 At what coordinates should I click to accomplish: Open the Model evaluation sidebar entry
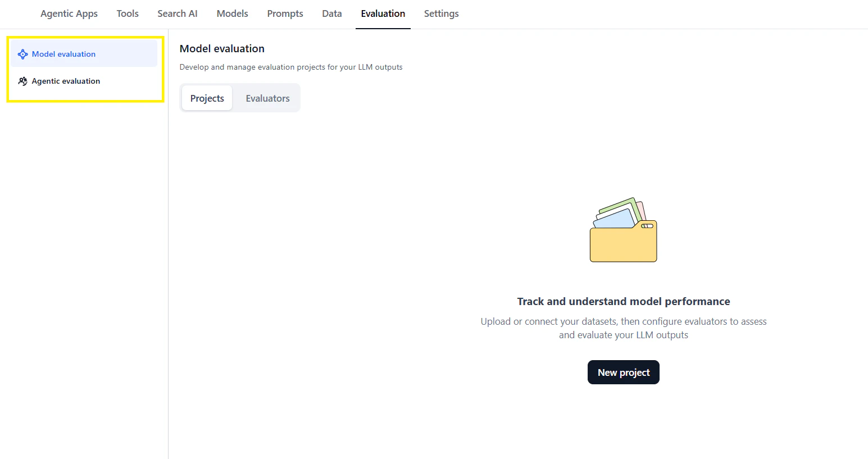[x=63, y=53]
